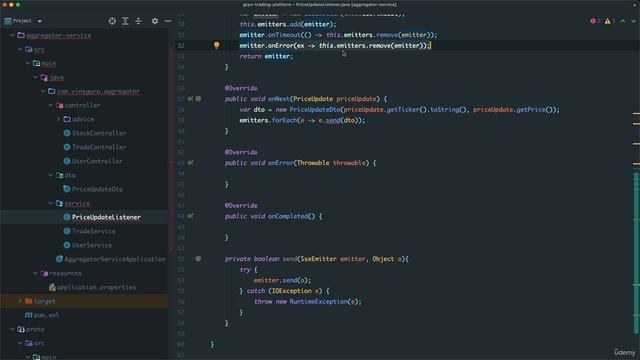Screen dimensions: 640x360
Task: Click the red error indicator icon
Action: pyautogui.click(x=593, y=21)
